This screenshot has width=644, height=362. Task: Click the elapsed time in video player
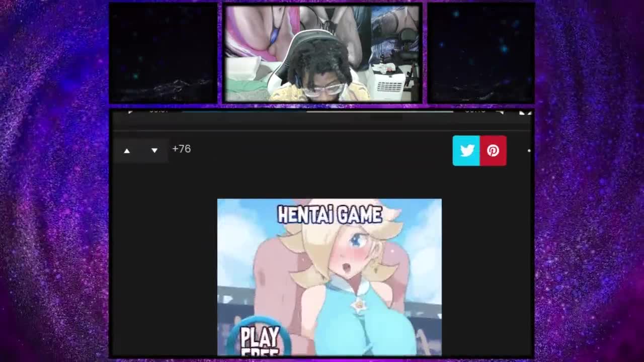(158, 111)
